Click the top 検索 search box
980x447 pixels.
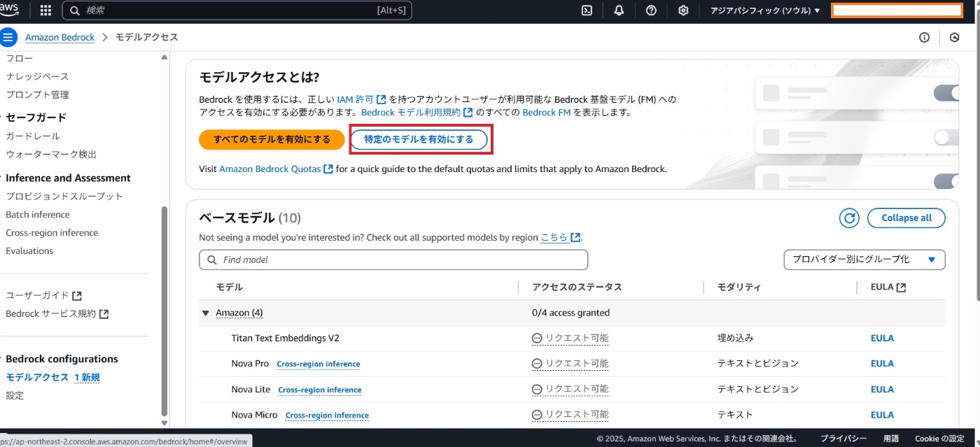tap(237, 10)
